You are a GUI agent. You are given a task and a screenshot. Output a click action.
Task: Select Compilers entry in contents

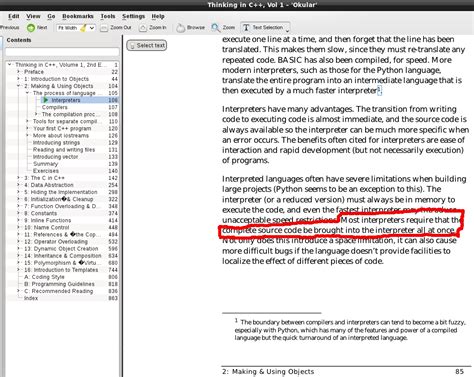[55, 107]
